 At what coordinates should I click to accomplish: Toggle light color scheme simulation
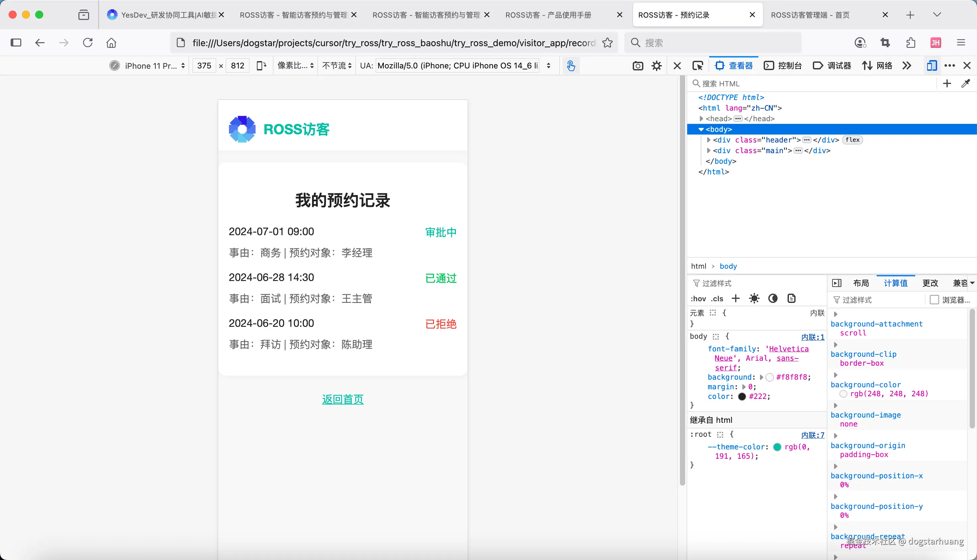(754, 299)
